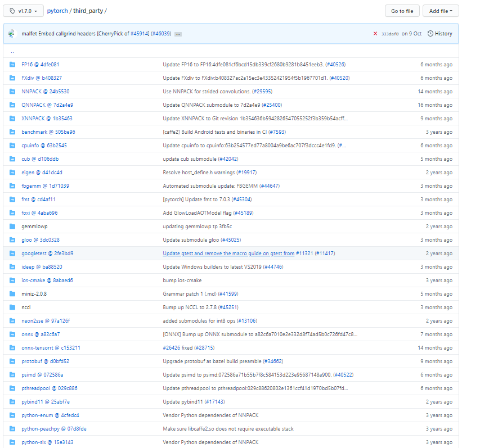Image resolution: width=480 pixels, height=448 pixels.
Task: Open PR #40526 in FP16 row
Action: tap(335, 65)
